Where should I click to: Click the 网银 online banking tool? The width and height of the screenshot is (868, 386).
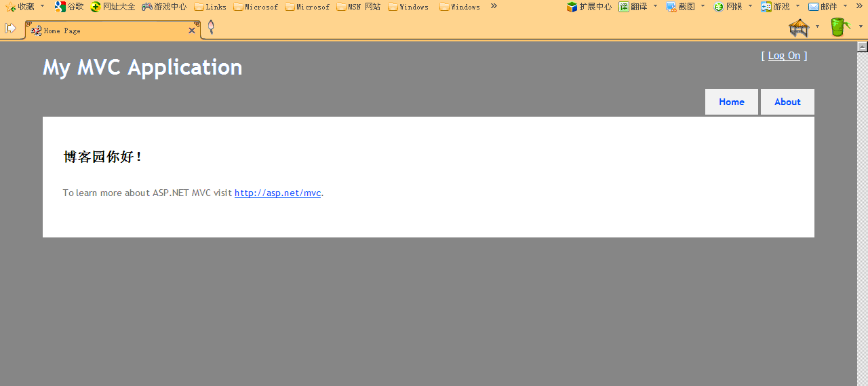[x=728, y=7]
